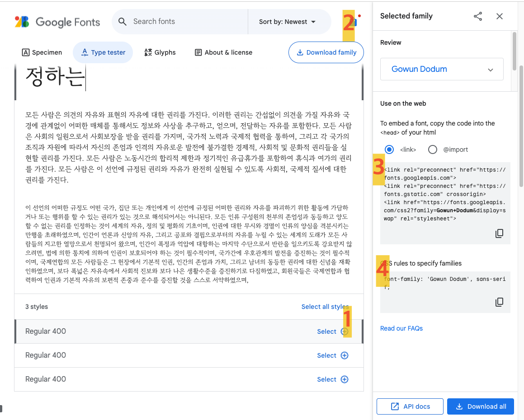Viewport: 524px width, 420px height.
Task: Switch to the Type tester tab
Action: pos(103,52)
